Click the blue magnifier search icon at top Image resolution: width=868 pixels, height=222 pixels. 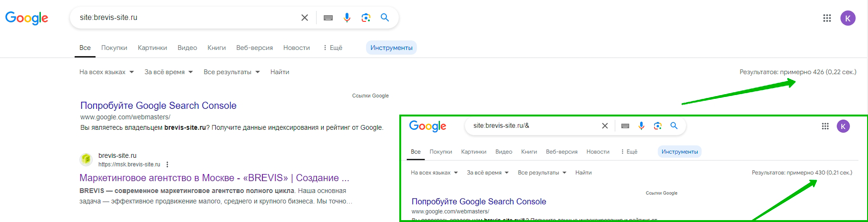(x=385, y=18)
